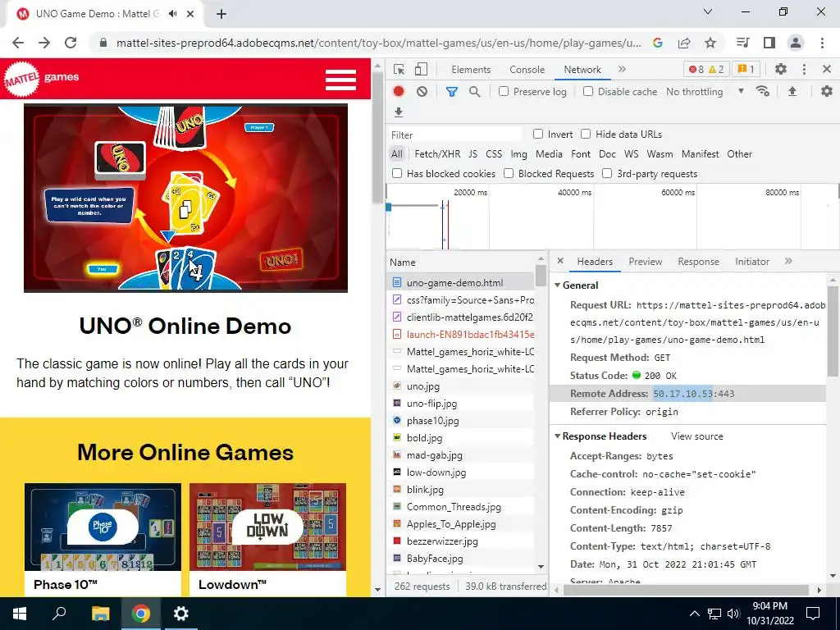The width and height of the screenshot is (840, 630).
Task: Click the Mattel games logo
Action: click(42, 79)
